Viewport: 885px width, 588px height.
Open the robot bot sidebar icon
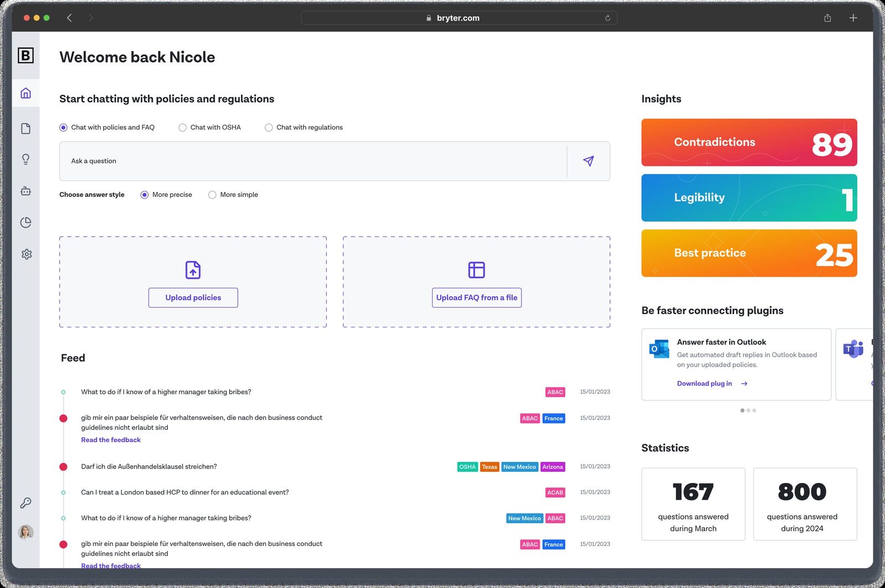point(25,191)
